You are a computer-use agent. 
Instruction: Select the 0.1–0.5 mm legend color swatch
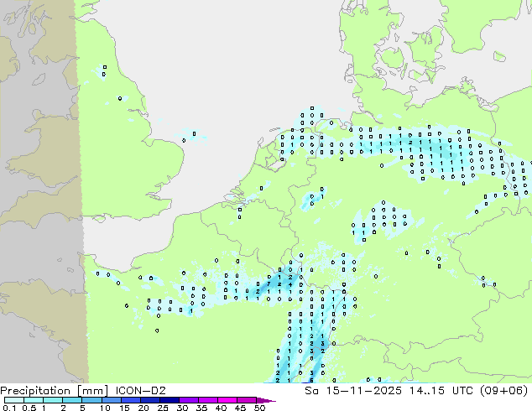pos(14,400)
